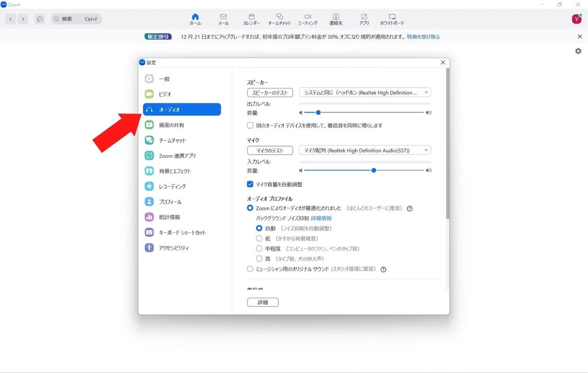Open the microphone device dropdown

tap(365, 150)
